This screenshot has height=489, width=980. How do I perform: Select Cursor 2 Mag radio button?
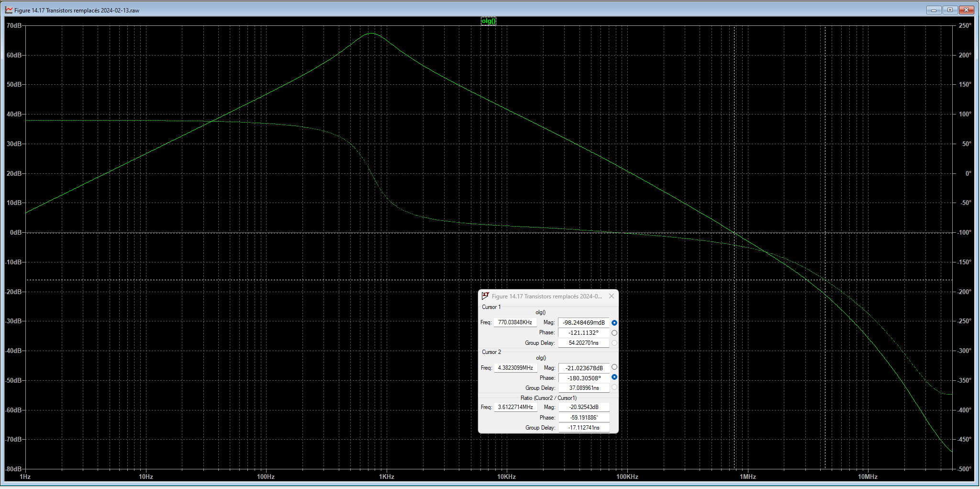[614, 367]
